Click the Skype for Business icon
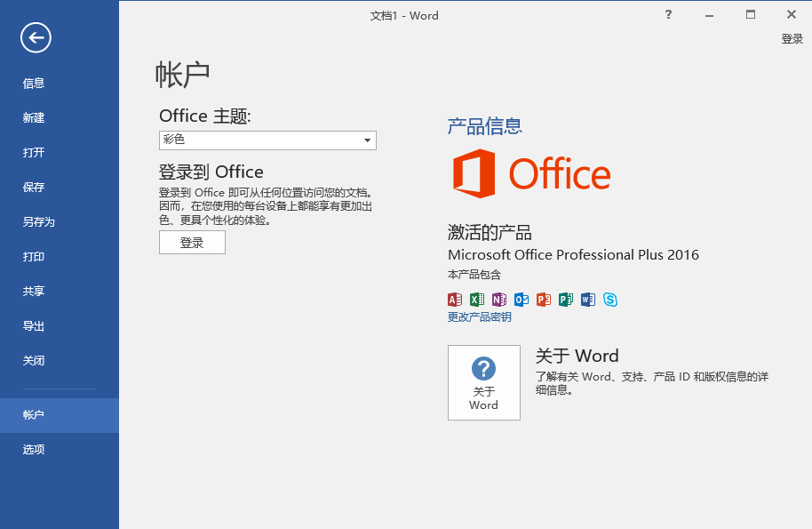 pyautogui.click(x=610, y=300)
